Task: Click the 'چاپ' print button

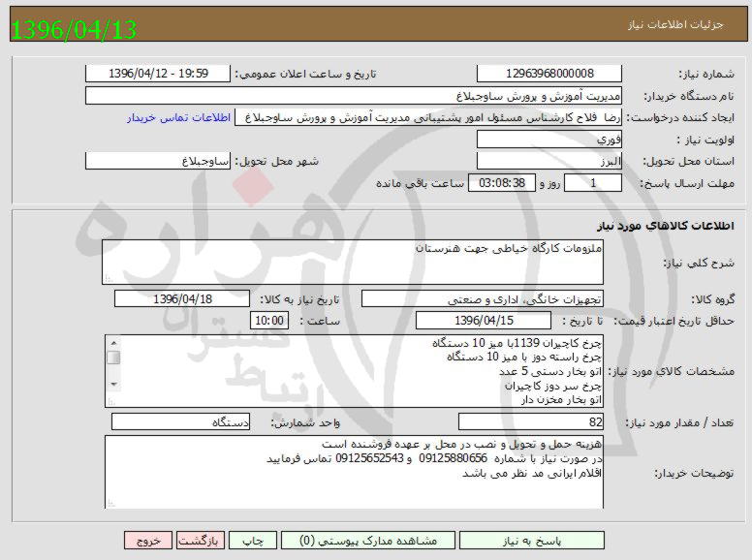Action: 253,541
